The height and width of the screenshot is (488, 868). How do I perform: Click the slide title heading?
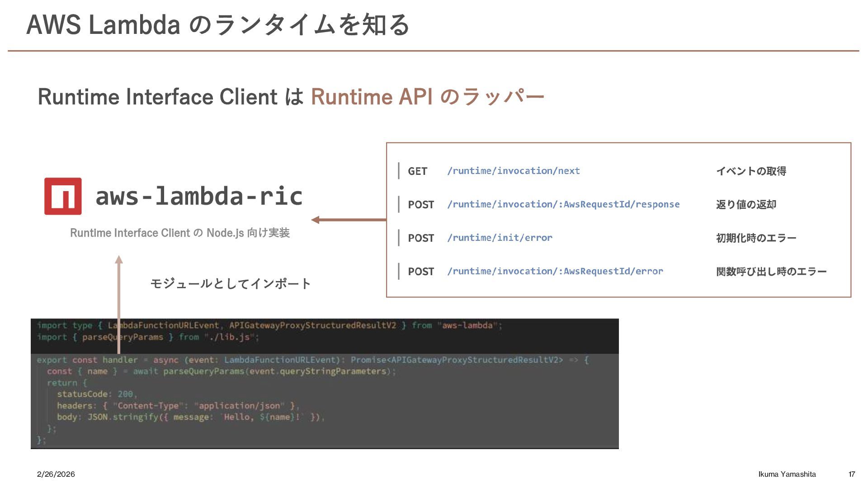pos(218,24)
